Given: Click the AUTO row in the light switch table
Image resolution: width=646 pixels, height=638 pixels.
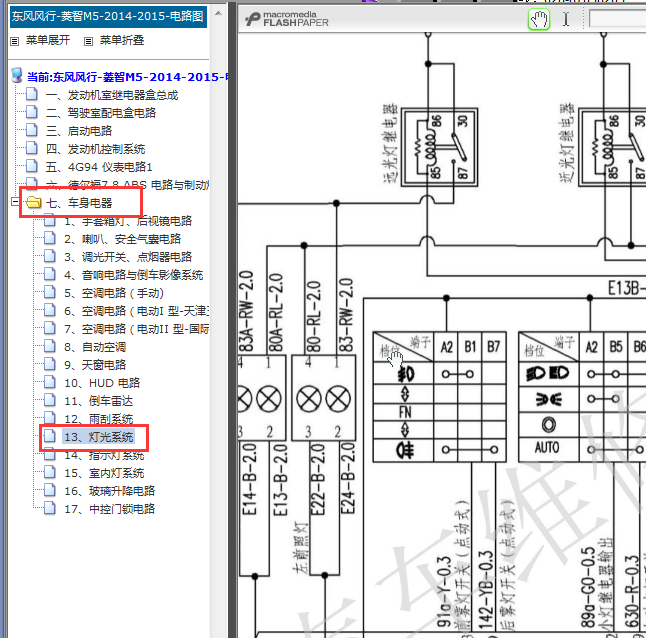Looking at the screenshot, I should (546, 448).
